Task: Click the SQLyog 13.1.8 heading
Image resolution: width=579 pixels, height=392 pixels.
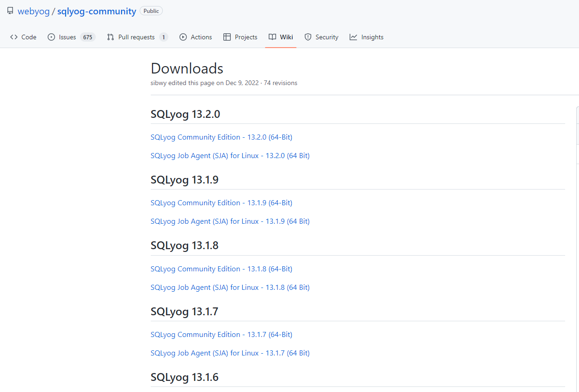Action: coord(185,246)
